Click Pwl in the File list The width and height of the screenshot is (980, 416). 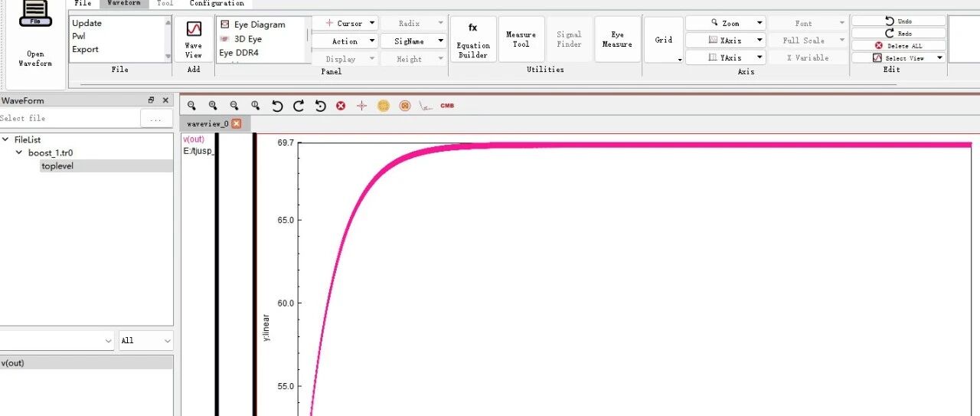click(x=78, y=37)
